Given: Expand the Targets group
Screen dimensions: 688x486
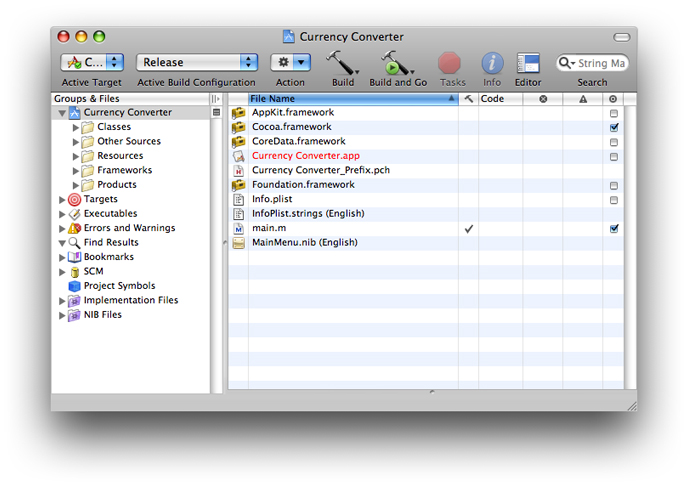Looking at the screenshot, I should [x=62, y=200].
